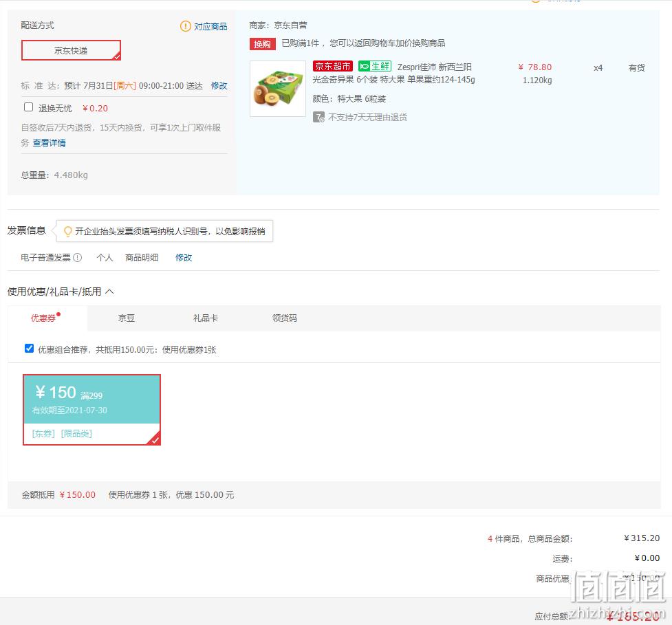Click the 发票信息 section heading
This screenshot has height=625, width=672.
[27, 230]
